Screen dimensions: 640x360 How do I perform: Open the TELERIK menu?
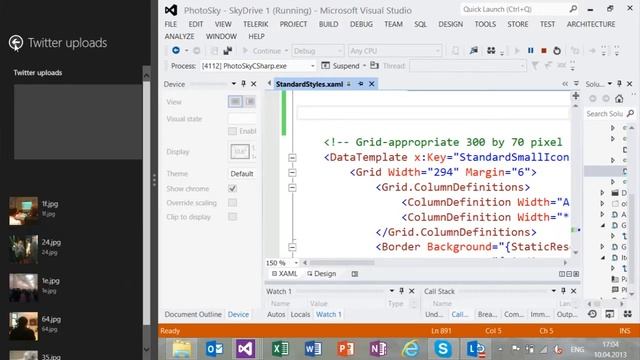tap(256, 24)
